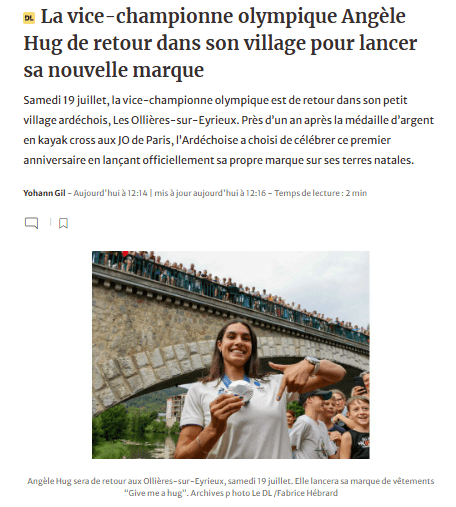Open comments via the speech bubble icon

pos(31,223)
